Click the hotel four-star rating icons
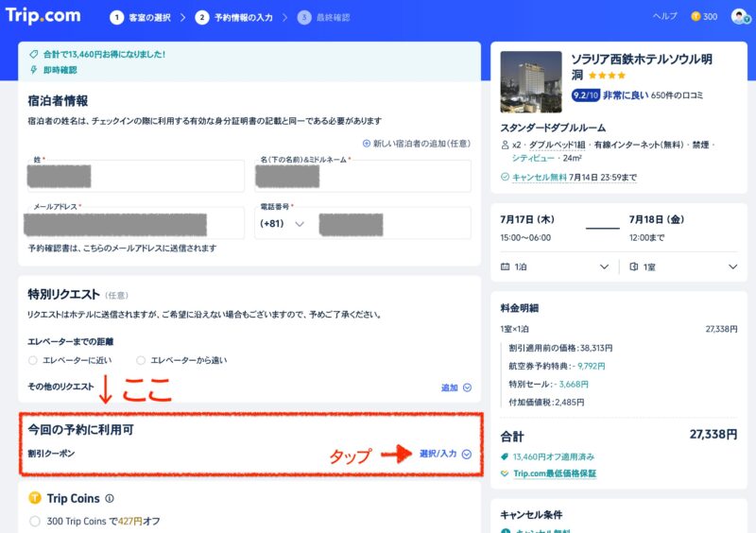This screenshot has width=756, height=533. (607, 76)
